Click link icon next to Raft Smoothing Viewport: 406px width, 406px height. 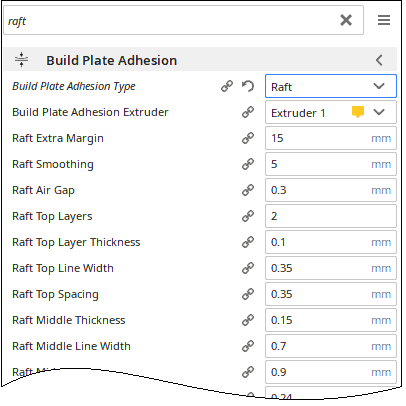[x=248, y=164]
